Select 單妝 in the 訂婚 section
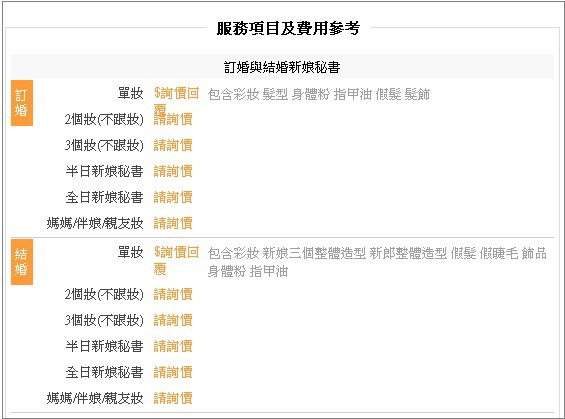 (x=131, y=93)
